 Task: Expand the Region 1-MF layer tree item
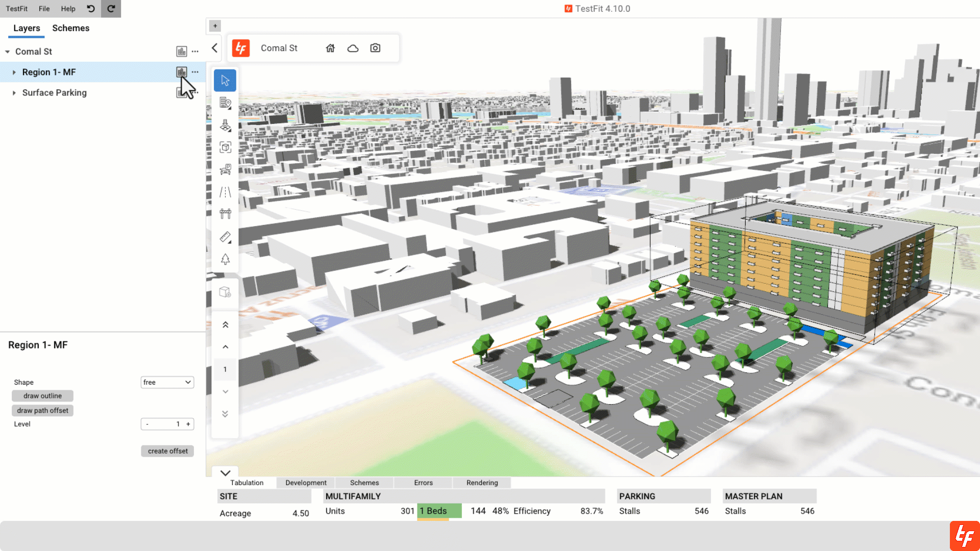[15, 72]
